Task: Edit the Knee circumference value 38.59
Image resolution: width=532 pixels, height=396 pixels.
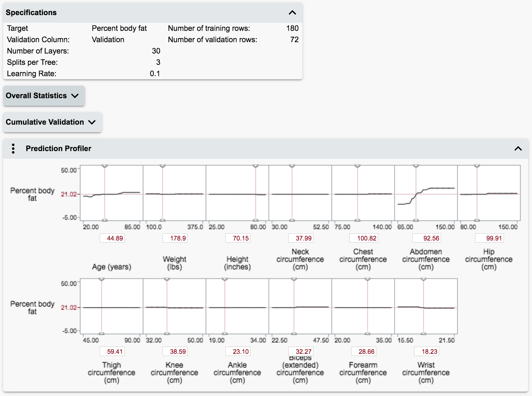Action: tap(175, 351)
